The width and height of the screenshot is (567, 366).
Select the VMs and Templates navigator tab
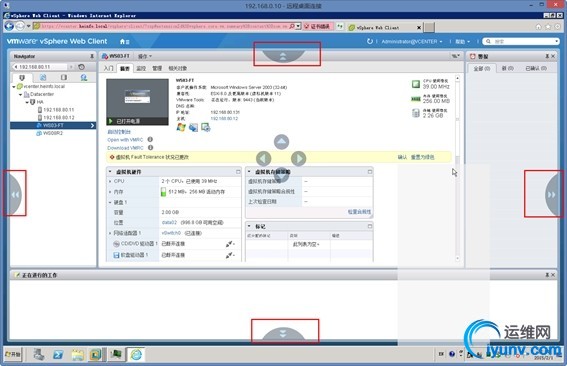click(x=43, y=77)
